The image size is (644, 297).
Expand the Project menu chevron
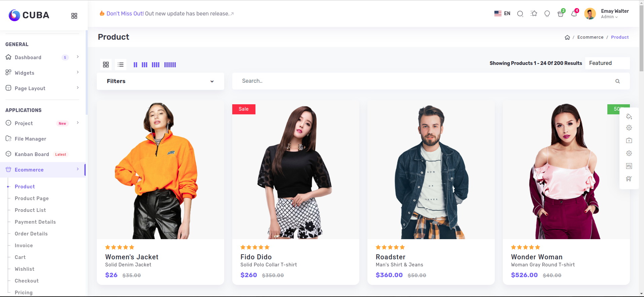[78, 123]
